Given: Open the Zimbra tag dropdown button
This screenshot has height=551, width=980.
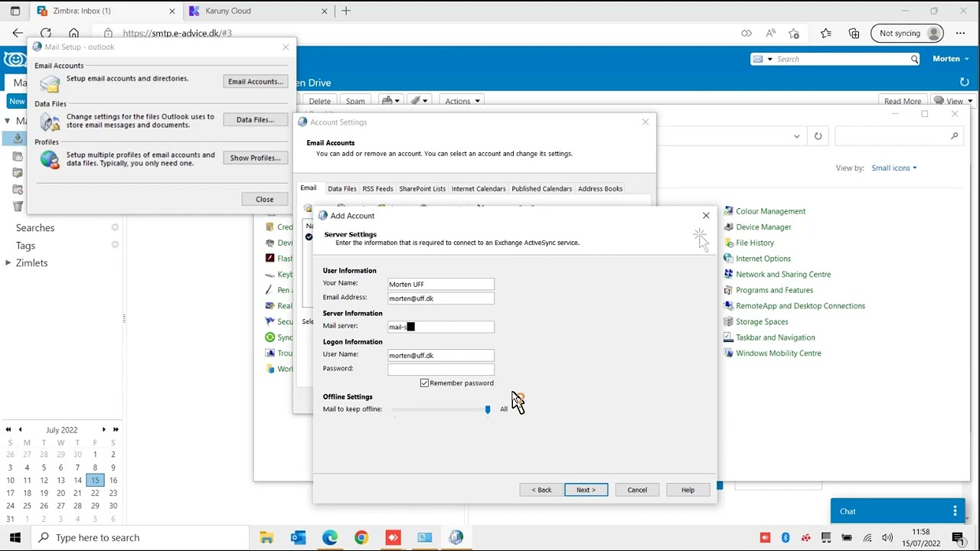Looking at the screenshot, I should click(x=418, y=101).
